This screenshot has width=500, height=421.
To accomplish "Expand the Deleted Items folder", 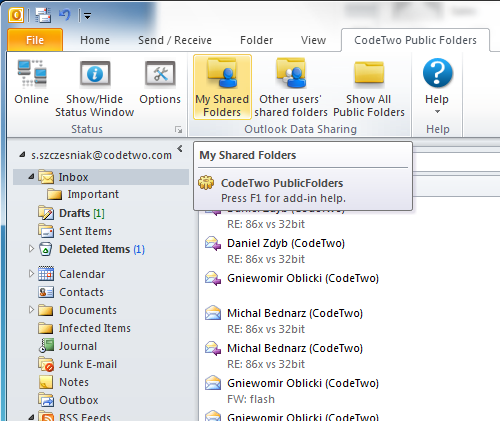I will pos(31,249).
